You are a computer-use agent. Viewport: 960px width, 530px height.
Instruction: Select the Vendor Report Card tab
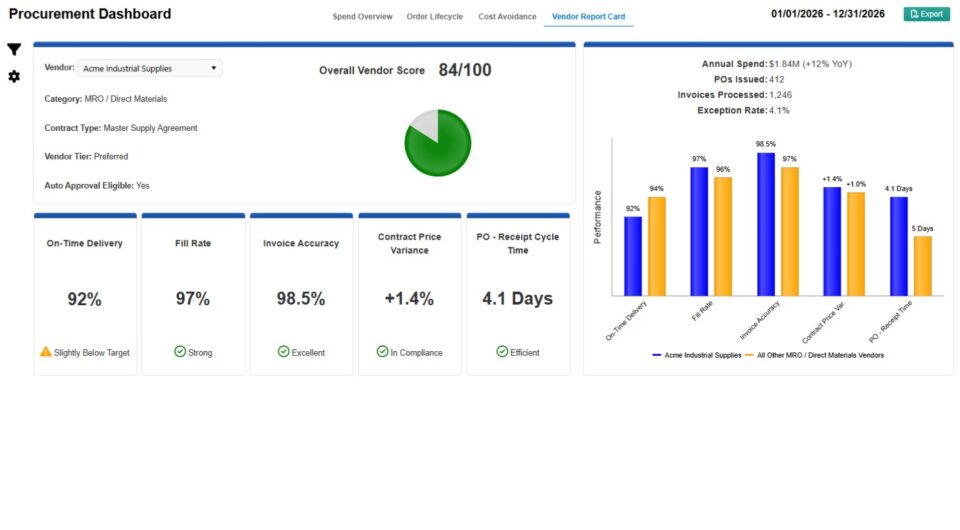click(588, 17)
